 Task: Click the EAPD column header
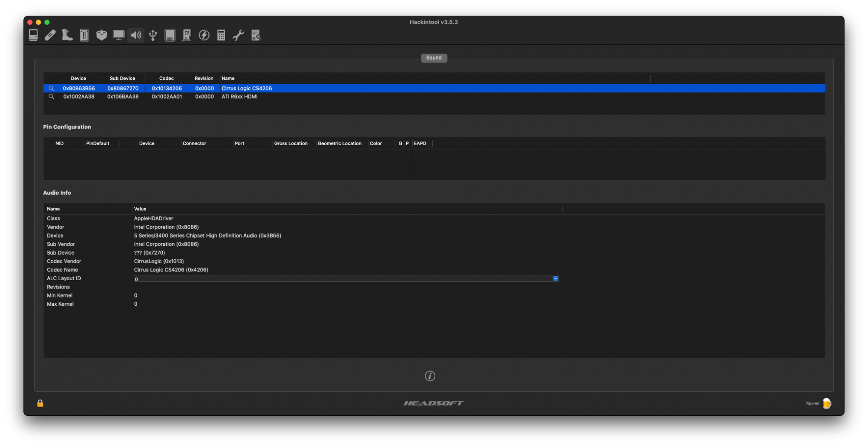pyautogui.click(x=420, y=143)
